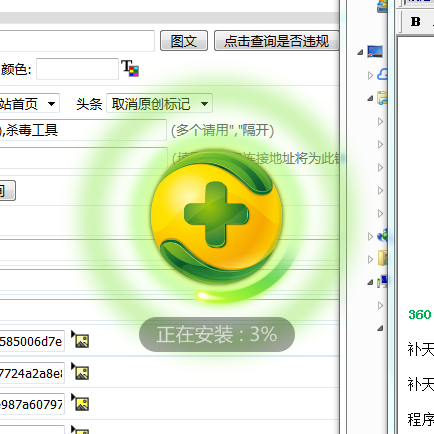434x434 pixels.
Task: Focus the input field containing 987a60797
Action: tap(32, 404)
